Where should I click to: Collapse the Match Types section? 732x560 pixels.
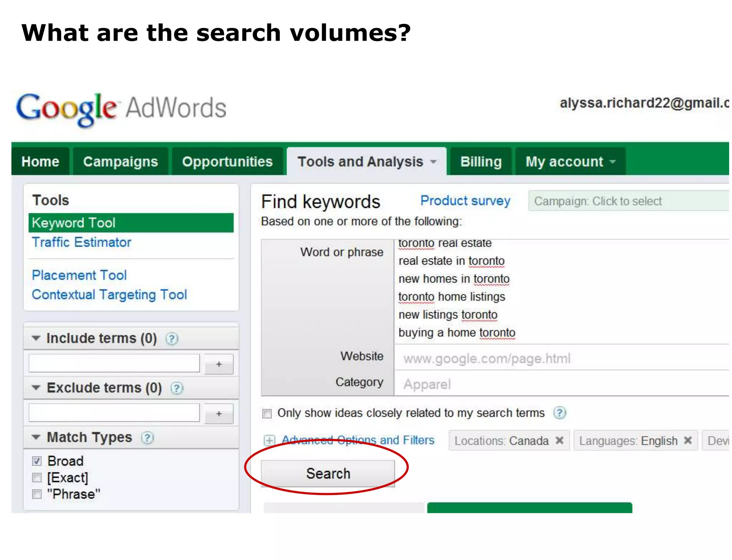(36, 437)
